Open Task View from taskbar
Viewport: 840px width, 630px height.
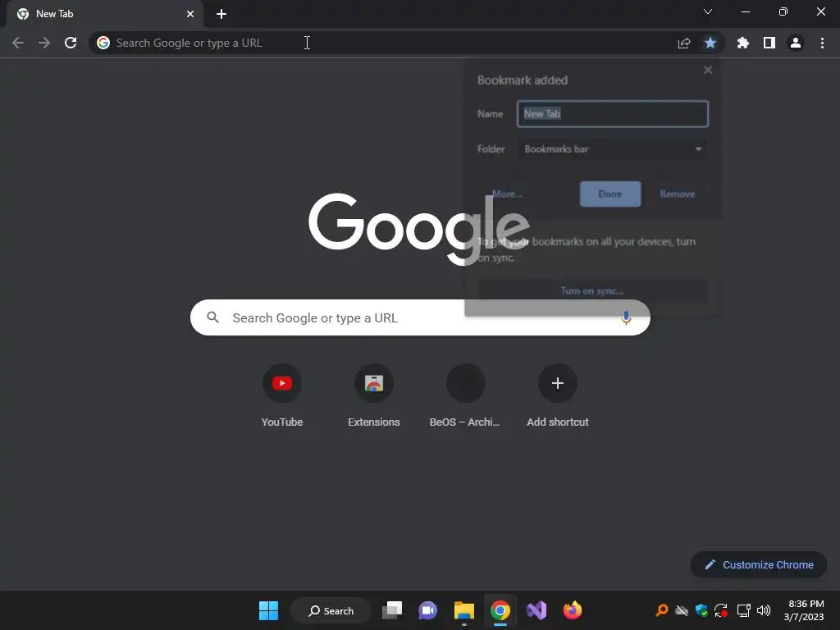pyautogui.click(x=391, y=610)
